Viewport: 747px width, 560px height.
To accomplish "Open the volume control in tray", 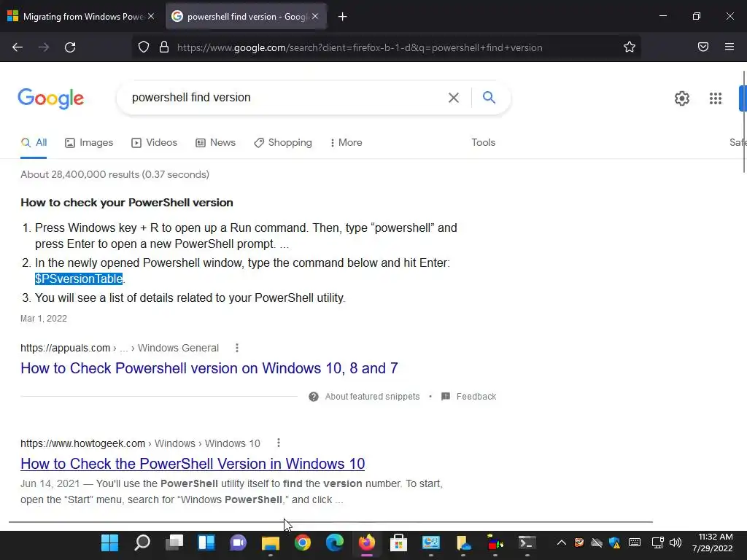I will pyautogui.click(x=676, y=542).
